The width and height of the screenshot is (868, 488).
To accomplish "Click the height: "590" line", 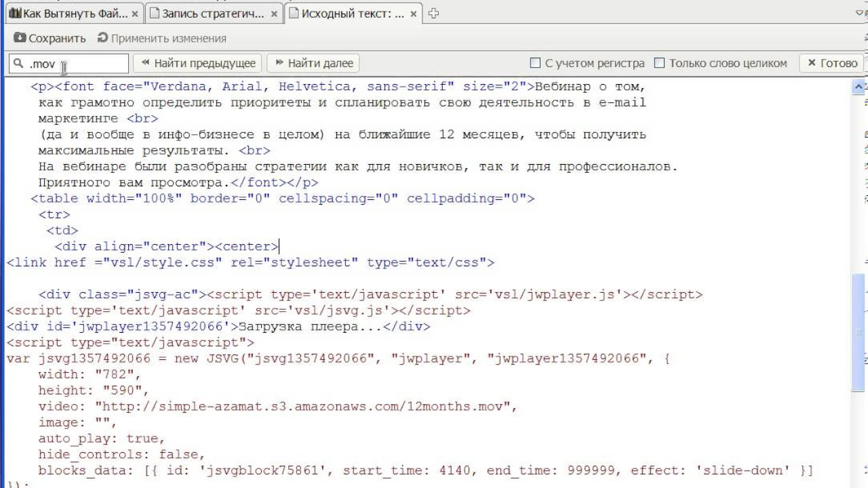I will pos(94,390).
